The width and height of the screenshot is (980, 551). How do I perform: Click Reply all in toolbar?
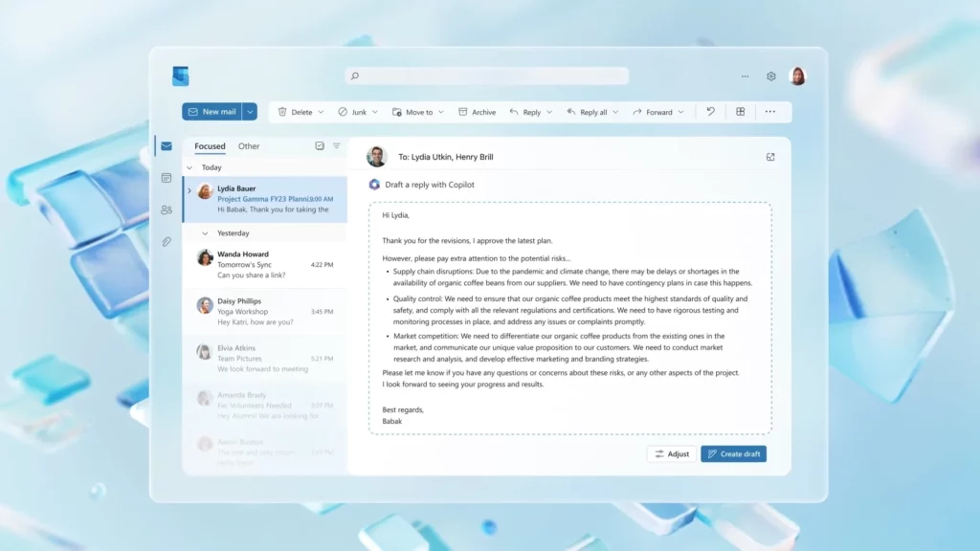point(587,112)
